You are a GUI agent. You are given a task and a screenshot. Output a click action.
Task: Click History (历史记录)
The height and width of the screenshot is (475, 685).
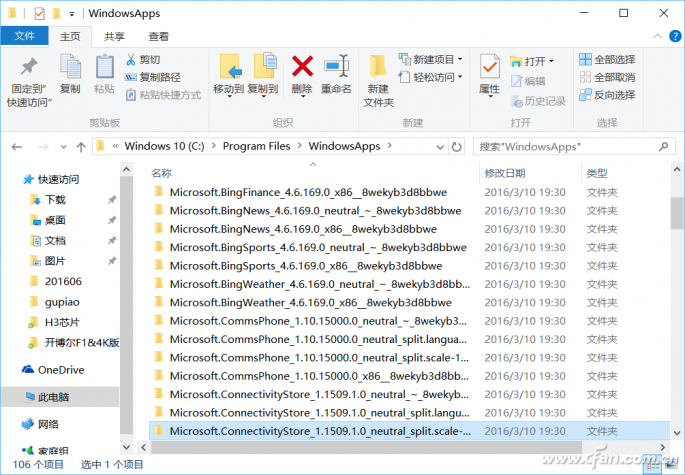coord(538,101)
